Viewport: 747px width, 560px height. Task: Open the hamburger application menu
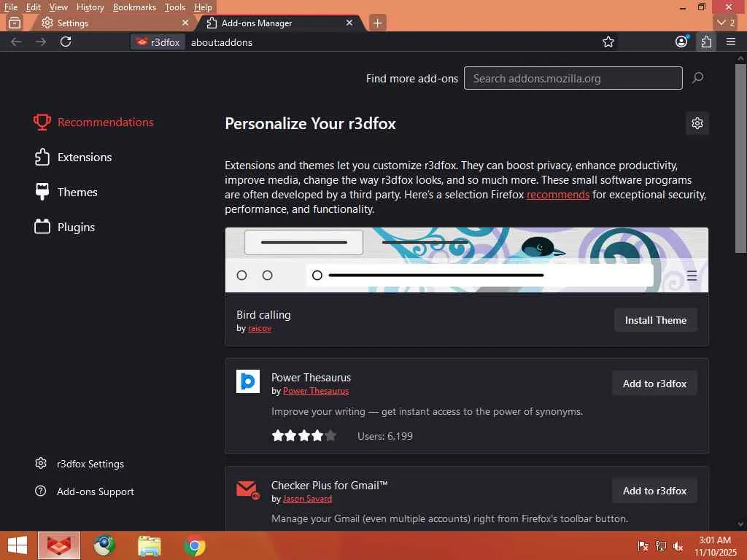[x=731, y=42]
